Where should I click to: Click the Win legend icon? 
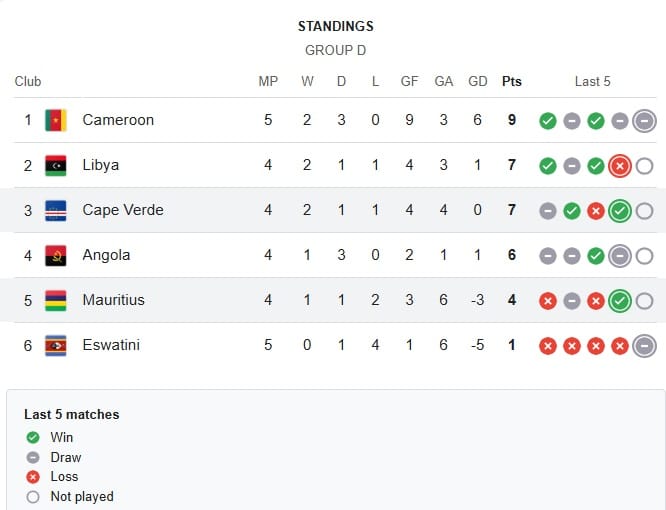[33, 437]
